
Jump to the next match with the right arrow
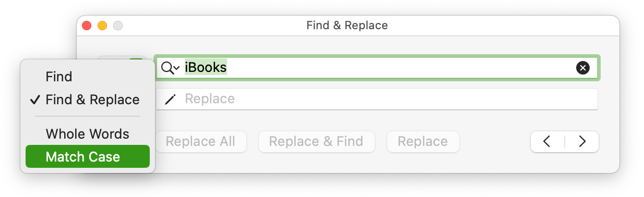[x=582, y=141]
